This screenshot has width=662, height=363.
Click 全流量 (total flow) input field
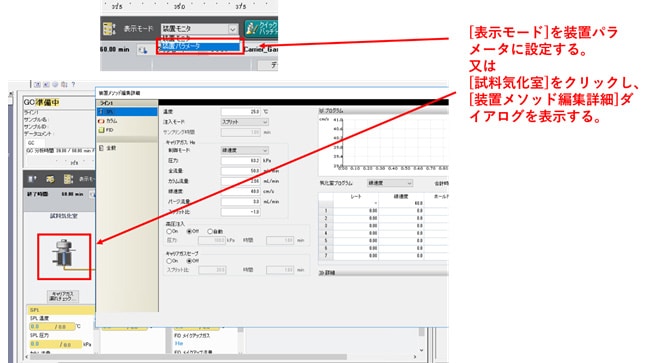click(x=240, y=171)
